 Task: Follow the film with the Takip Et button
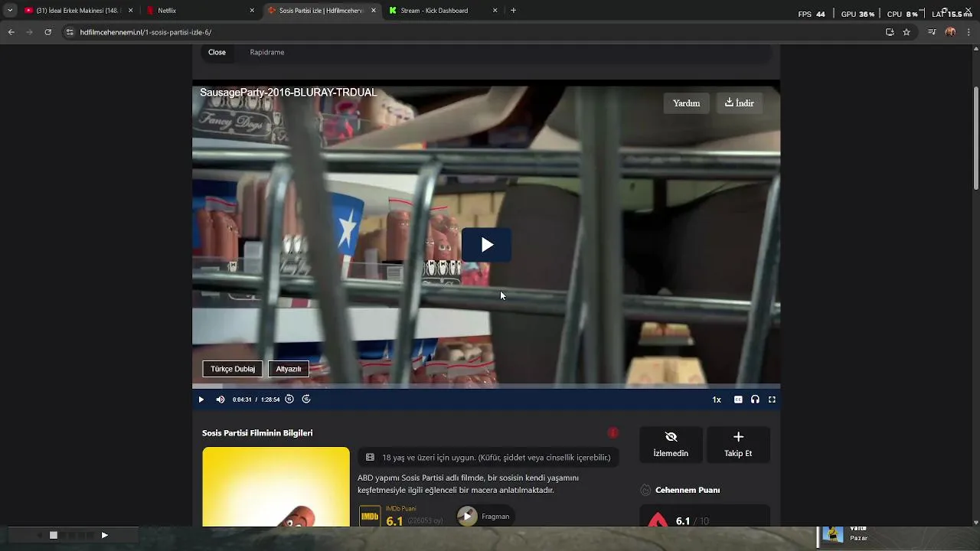tap(738, 445)
